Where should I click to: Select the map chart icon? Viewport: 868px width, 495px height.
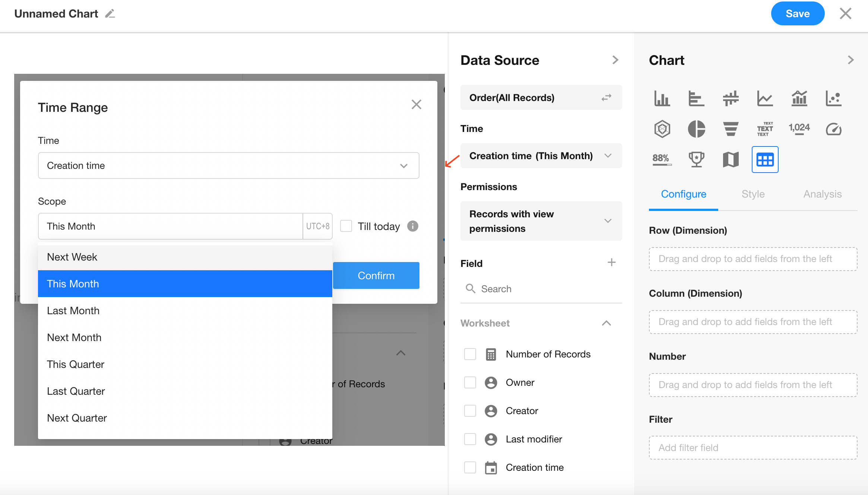pos(731,160)
